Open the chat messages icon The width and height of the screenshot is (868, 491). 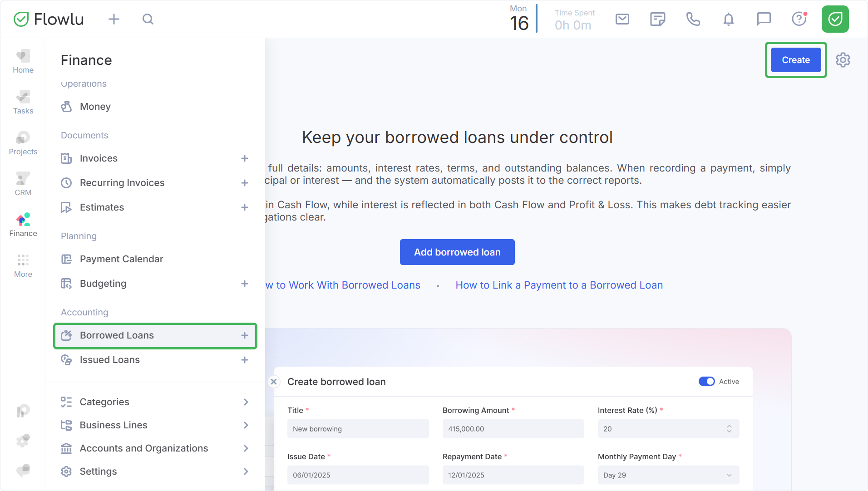(764, 19)
